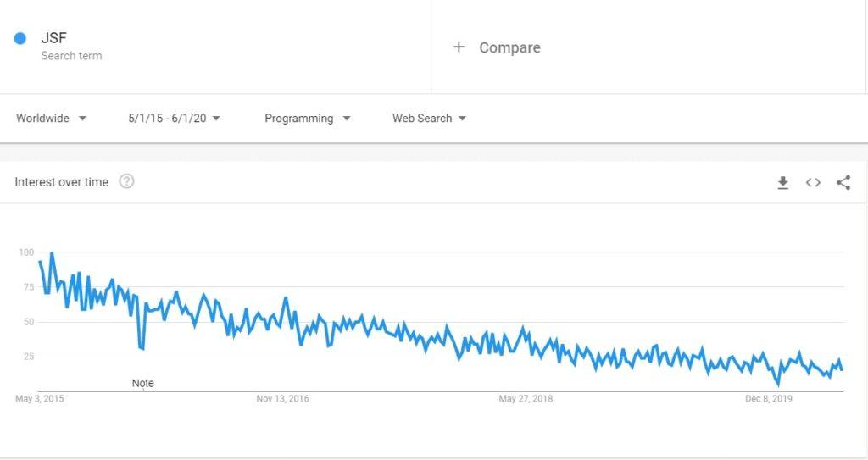Click the May 27, 2018 axis label
The width and height of the screenshot is (868, 460).
coord(526,398)
